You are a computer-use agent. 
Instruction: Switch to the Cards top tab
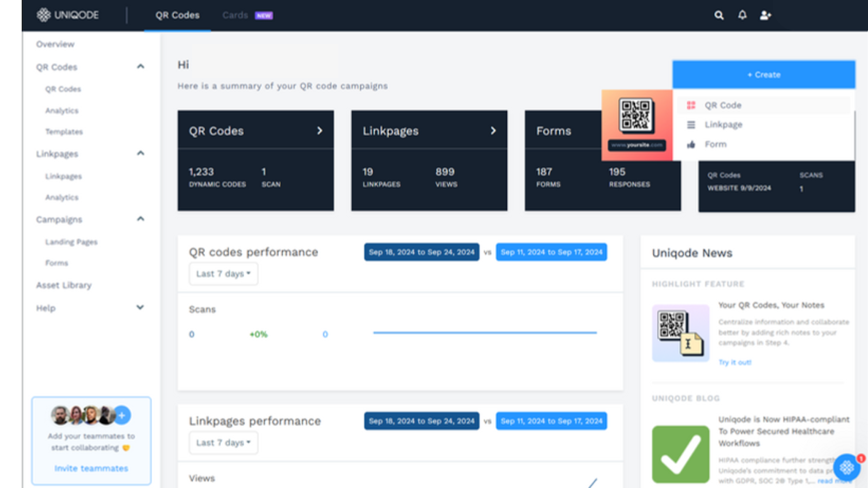(235, 16)
